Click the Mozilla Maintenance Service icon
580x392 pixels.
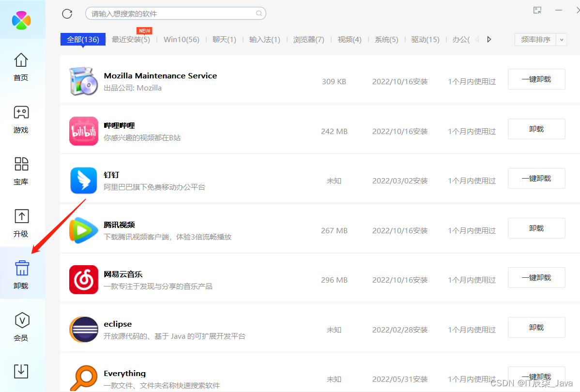coord(84,81)
